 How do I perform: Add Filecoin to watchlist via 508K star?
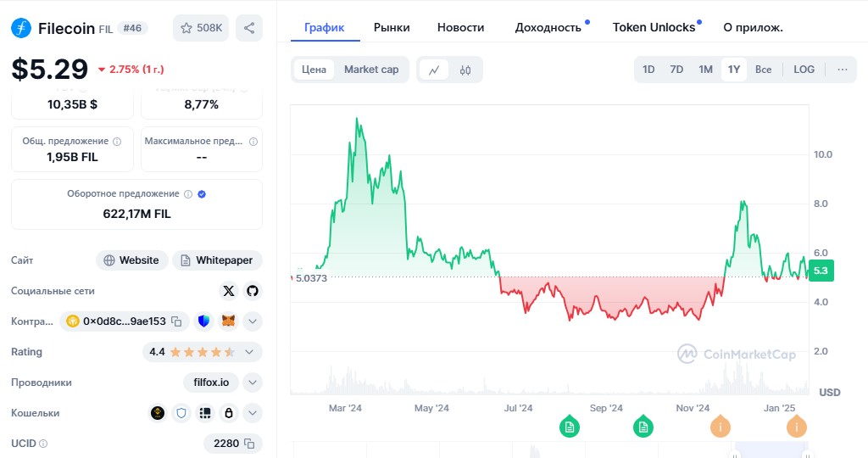click(x=201, y=28)
